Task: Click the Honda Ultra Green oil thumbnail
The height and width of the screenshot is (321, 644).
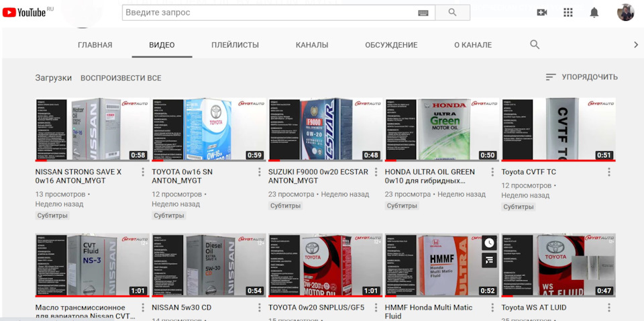Action: tap(442, 130)
